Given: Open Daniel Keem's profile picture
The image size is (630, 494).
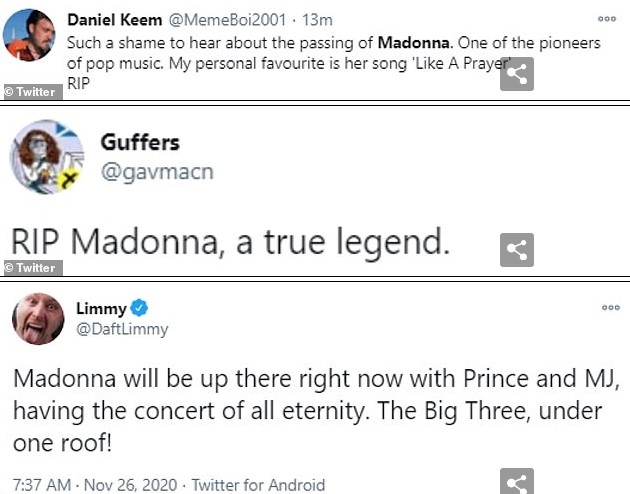Looking at the screenshot, I should [29, 36].
